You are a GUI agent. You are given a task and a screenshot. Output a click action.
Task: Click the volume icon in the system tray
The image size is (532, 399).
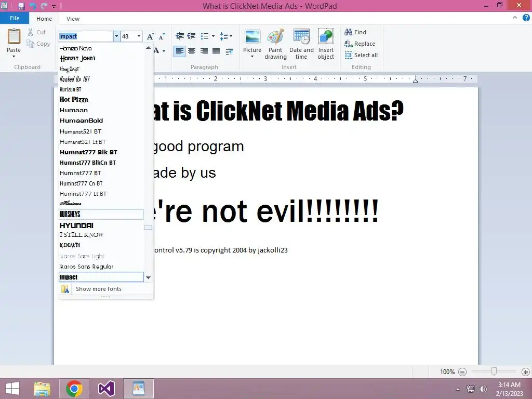click(x=483, y=389)
